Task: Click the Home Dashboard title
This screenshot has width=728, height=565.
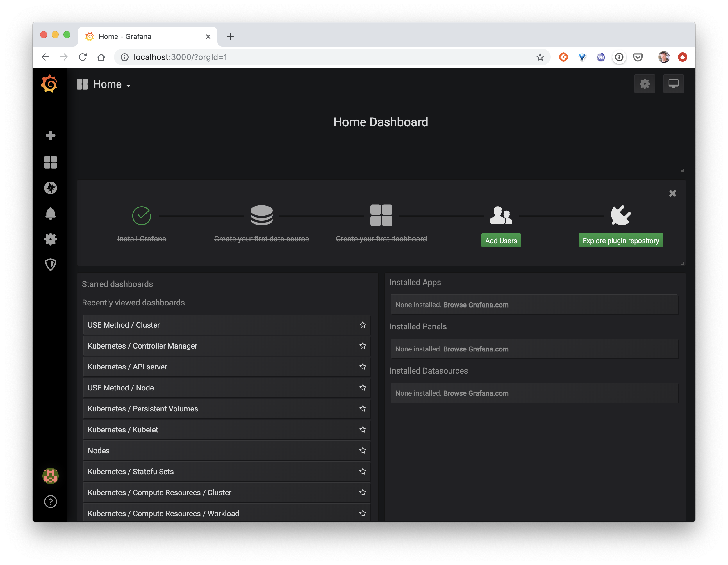Action: pyautogui.click(x=381, y=122)
